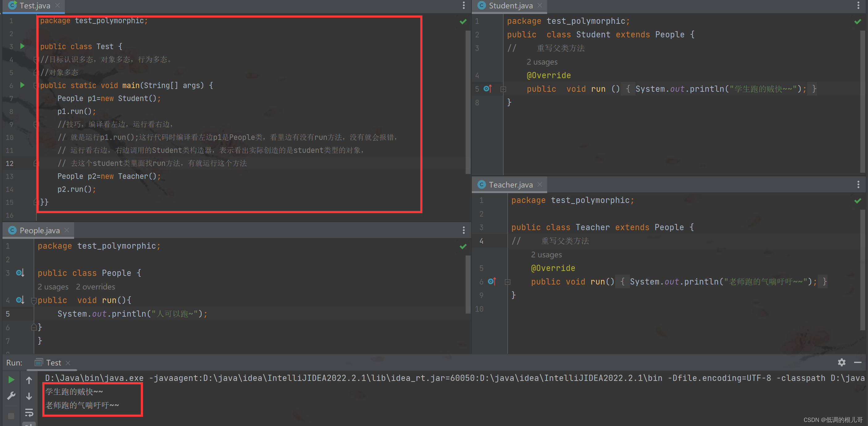Click the '2 overrides' hint in People.java
Image resolution: width=868 pixels, height=426 pixels.
95,287
